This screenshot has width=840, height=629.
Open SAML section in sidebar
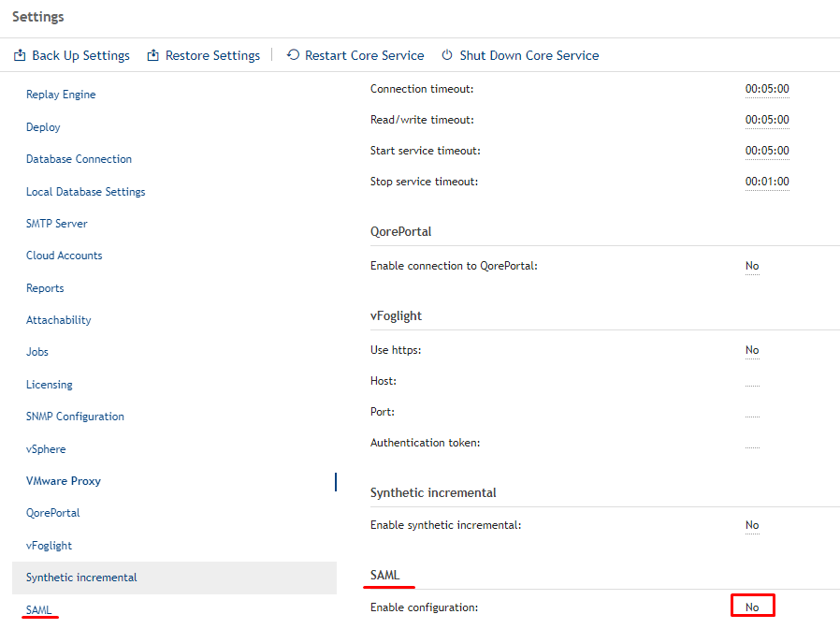tap(39, 609)
